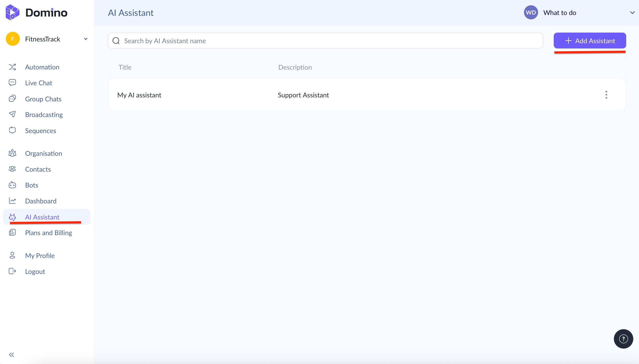Click Logout in the sidebar
639x364 pixels.
click(x=35, y=271)
